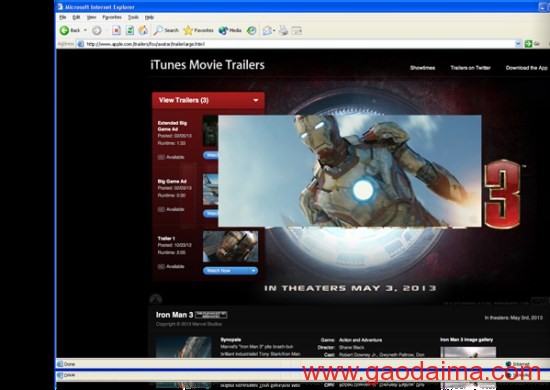Click Watch Now for Extended Big Game Ad
Screen dimensions: 550x390
[x=211, y=155]
